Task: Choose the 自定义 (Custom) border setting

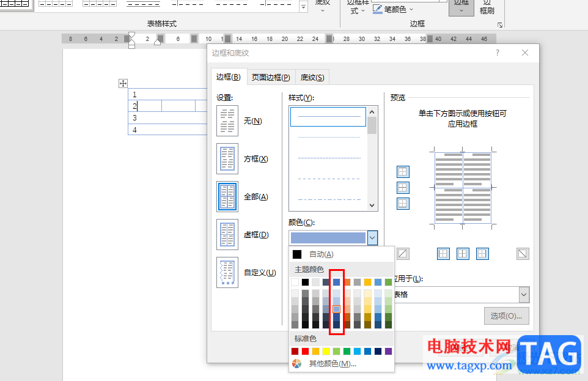Action: tap(227, 273)
